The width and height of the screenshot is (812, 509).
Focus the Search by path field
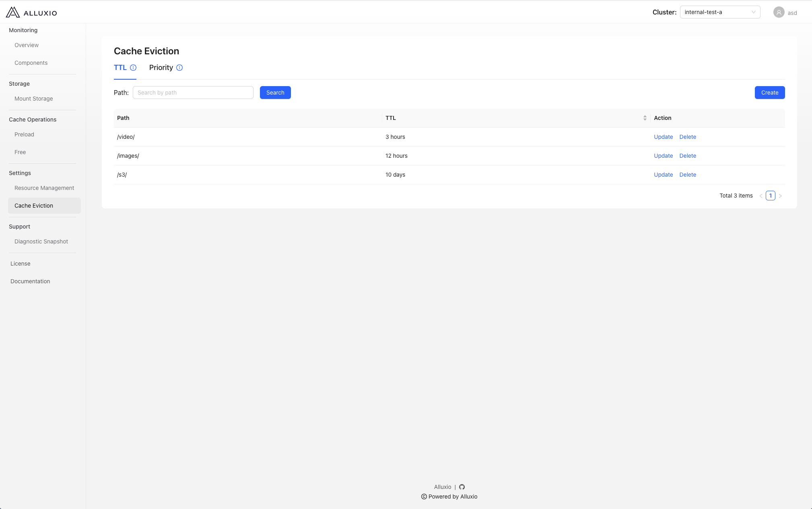tap(193, 93)
